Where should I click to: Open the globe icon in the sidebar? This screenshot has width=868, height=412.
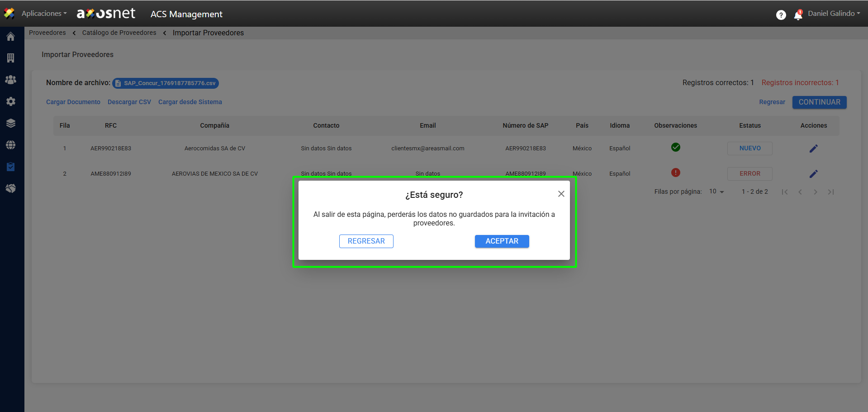click(x=11, y=145)
